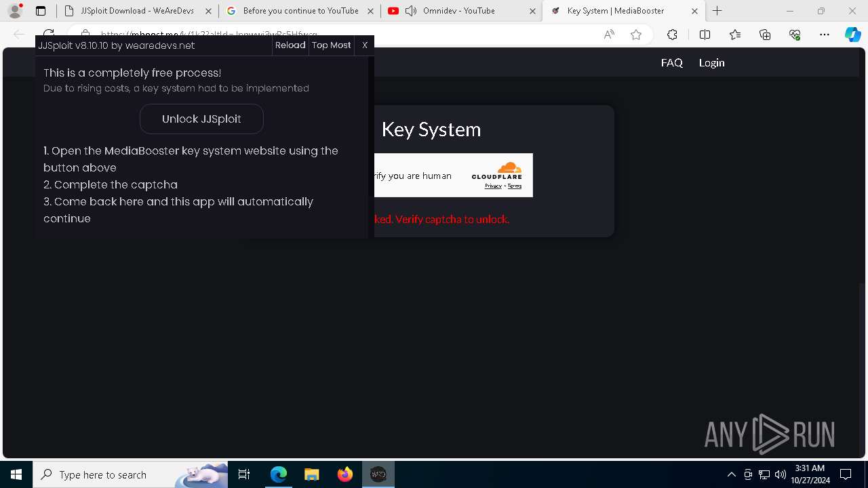The image size is (868, 488).
Task: Open JJSploit app from taskbar
Action: (378, 474)
